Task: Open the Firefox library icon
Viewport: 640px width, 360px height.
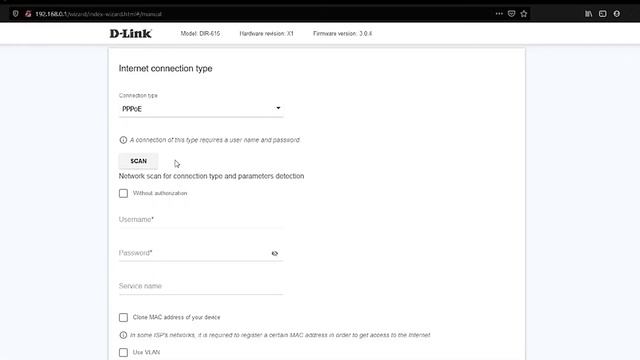Action: click(589, 14)
